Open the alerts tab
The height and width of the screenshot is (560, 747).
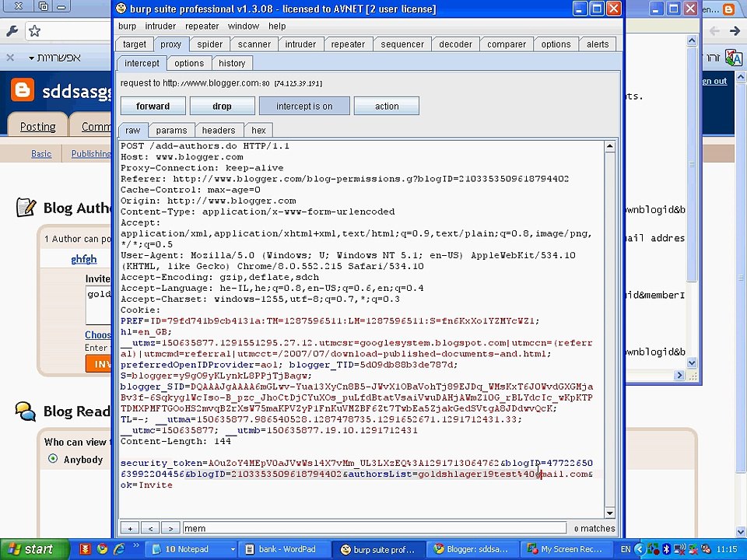click(598, 44)
